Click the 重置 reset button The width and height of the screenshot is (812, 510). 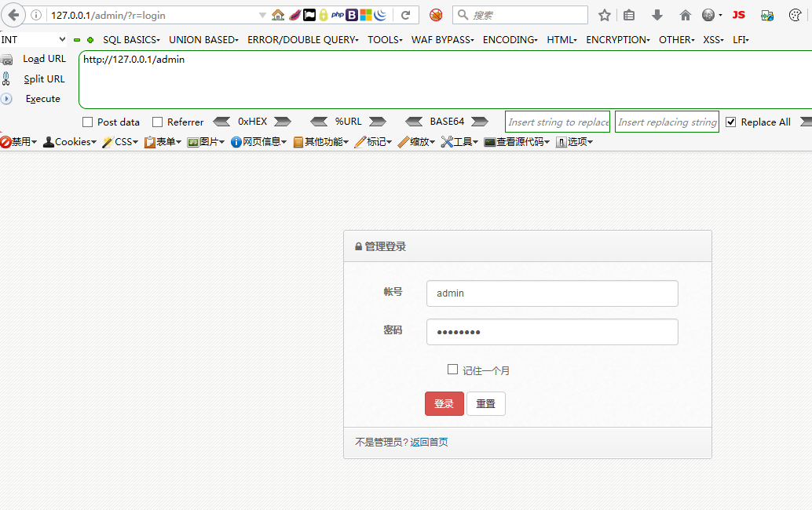coord(486,403)
